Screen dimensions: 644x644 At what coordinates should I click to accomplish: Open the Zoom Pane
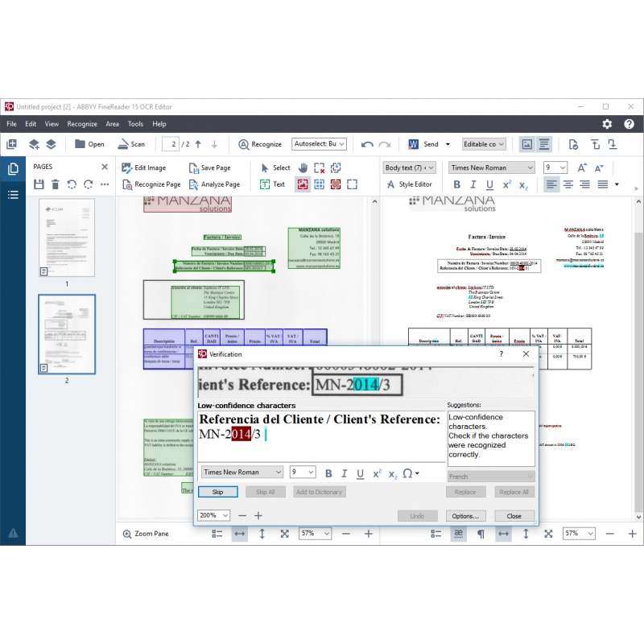tap(146, 534)
